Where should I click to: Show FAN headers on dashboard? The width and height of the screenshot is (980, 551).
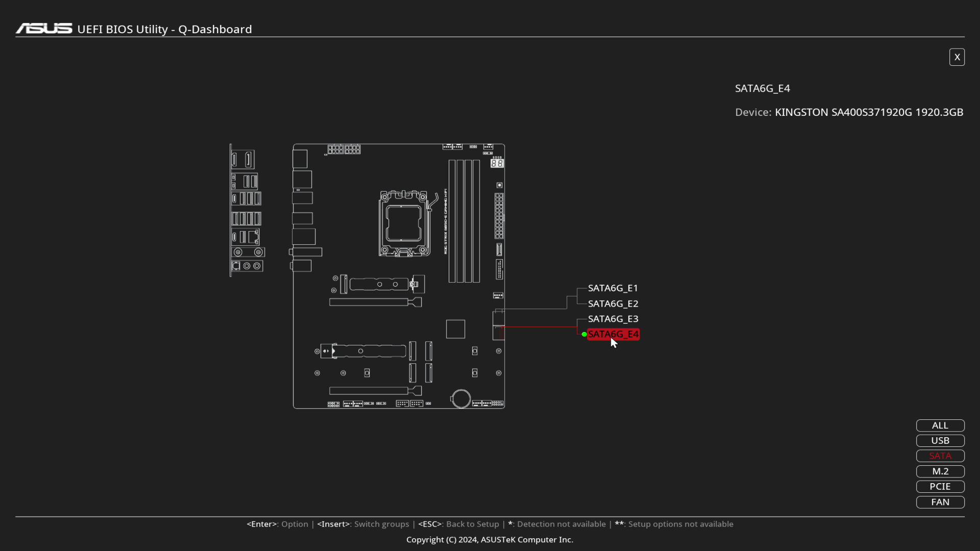click(x=940, y=502)
